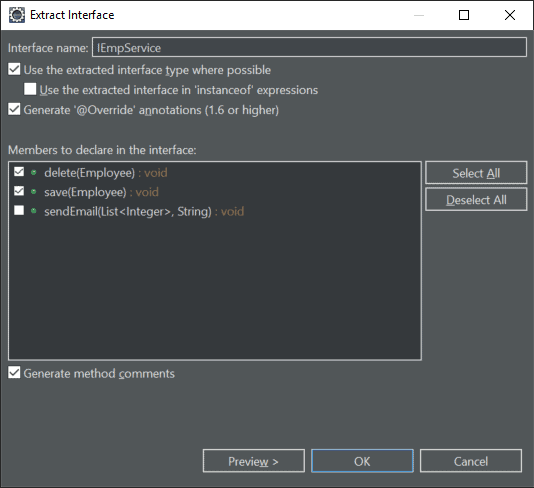Disable Generate '@Override' annotations option
534x488 pixels.
click(x=14, y=109)
